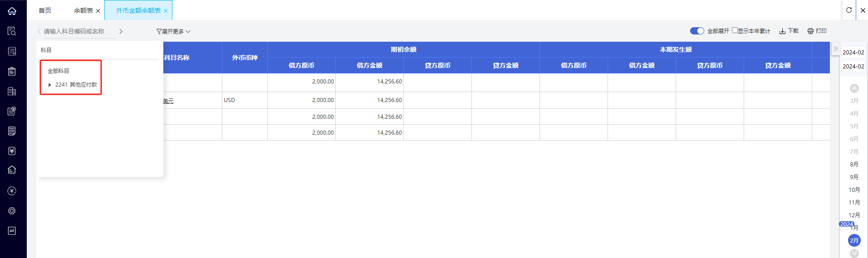Close the 余额表 tab with its X
868x258 pixels.
click(98, 11)
